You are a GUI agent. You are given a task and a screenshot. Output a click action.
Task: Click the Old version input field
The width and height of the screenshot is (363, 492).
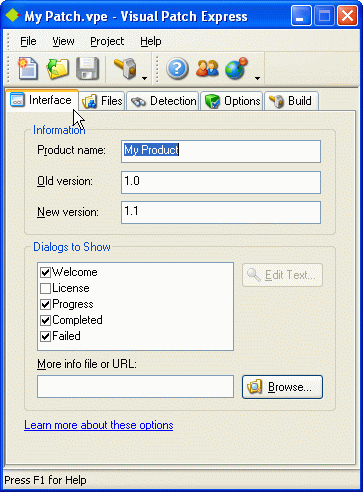(x=221, y=182)
